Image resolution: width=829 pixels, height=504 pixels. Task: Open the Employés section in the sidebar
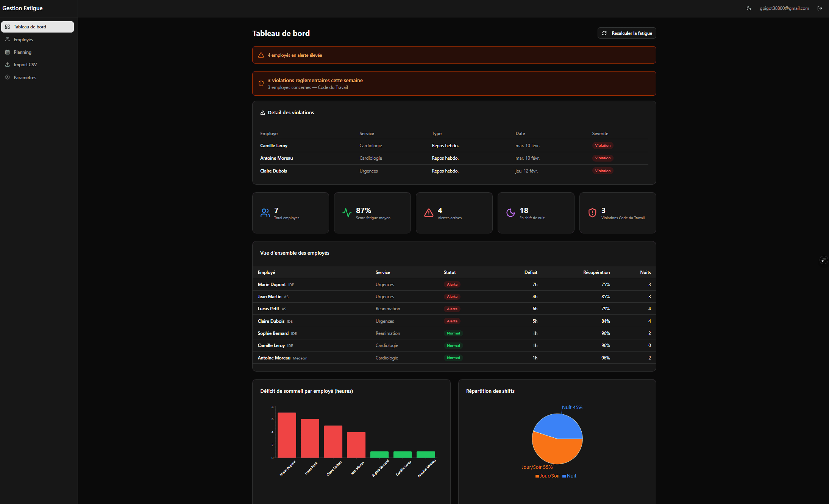[x=23, y=39]
